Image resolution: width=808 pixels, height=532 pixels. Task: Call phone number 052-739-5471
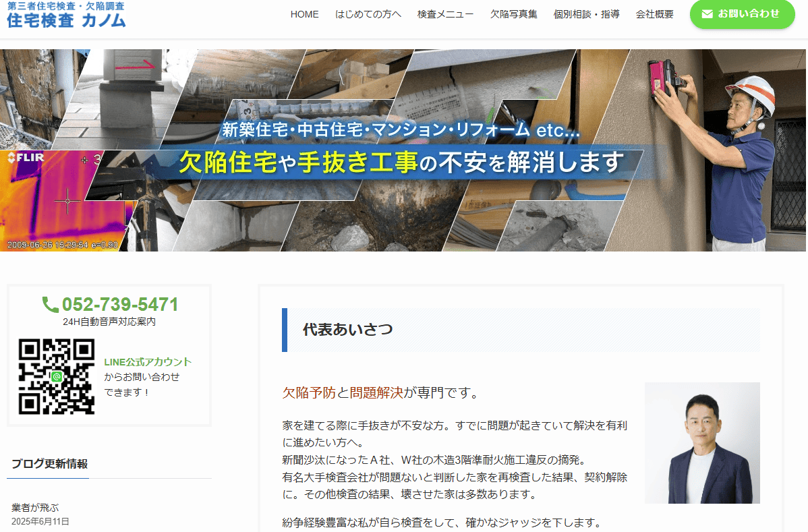tap(120, 304)
